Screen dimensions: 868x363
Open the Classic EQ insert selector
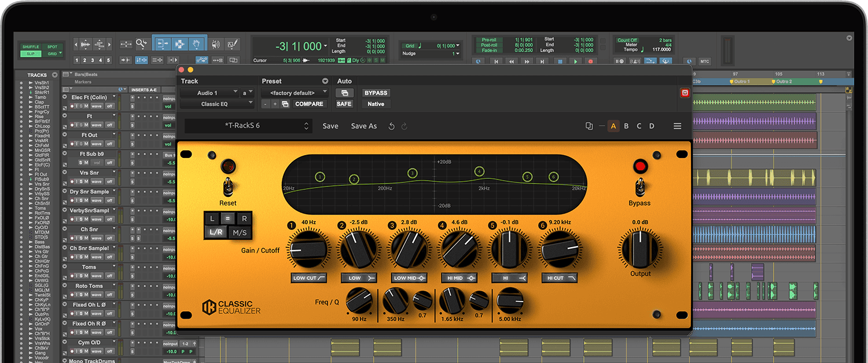tap(216, 104)
